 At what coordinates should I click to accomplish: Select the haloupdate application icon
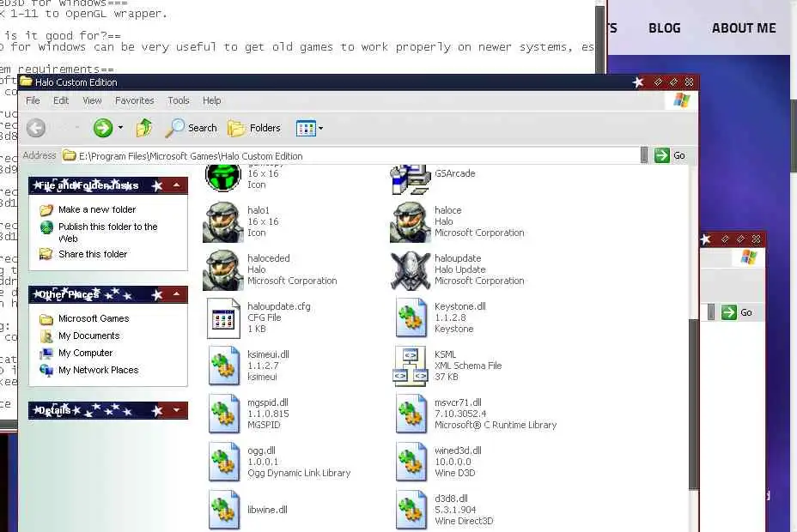click(x=410, y=270)
